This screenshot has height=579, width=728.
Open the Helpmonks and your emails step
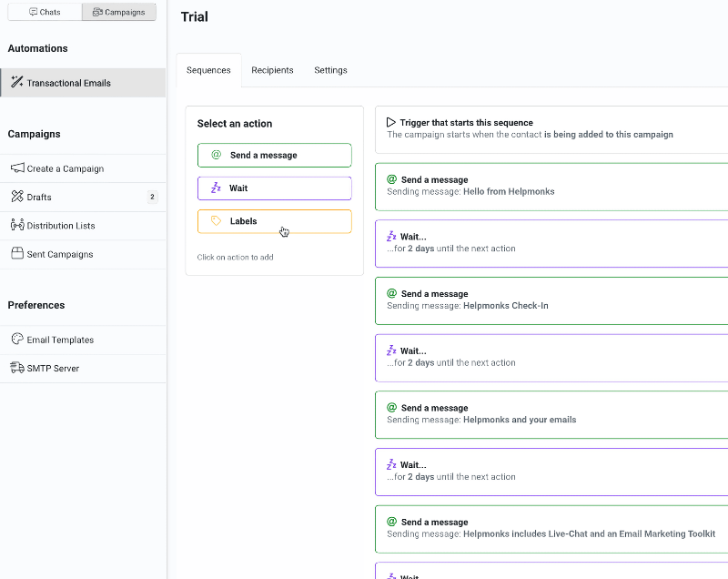point(551,414)
